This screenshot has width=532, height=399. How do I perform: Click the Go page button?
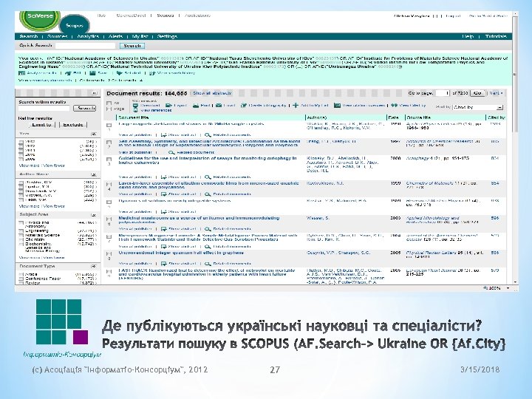pos(477,93)
